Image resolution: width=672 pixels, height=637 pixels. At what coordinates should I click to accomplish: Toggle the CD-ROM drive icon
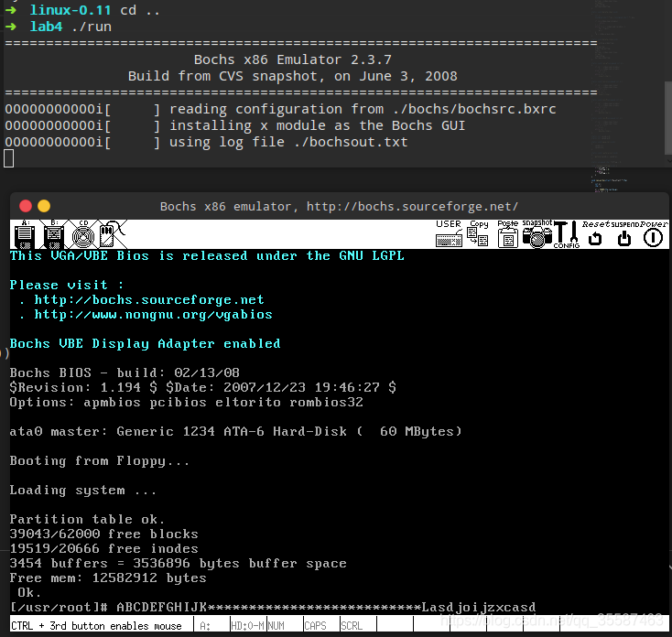83,234
